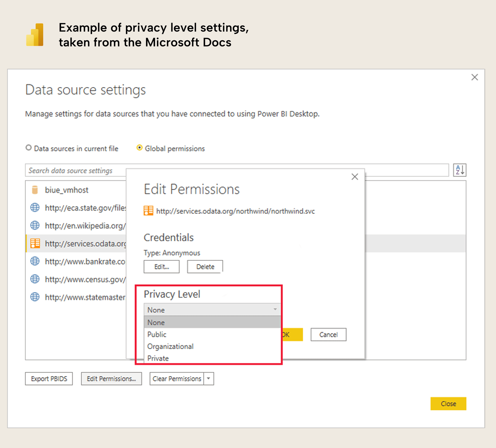Click the partially hidden OK button

[x=293, y=335]
